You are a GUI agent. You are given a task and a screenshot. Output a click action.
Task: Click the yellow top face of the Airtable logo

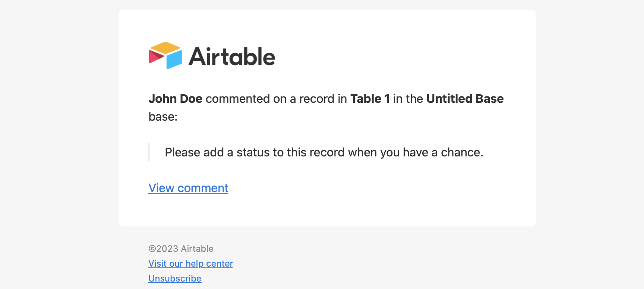[165, 48]
